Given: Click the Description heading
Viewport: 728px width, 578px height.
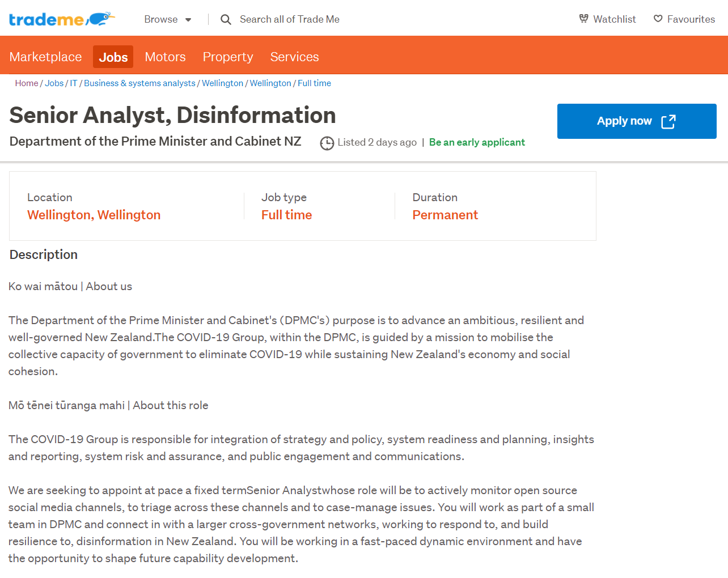Looking at the screenshot, I should point(44,255).
